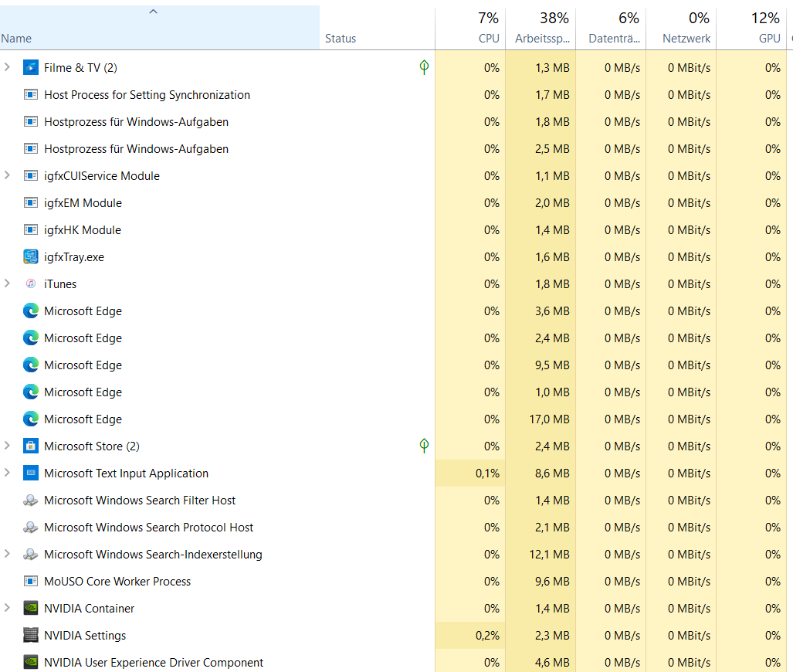Click the Microsoft Edge icon using 9,5 MB

click(31, 365)
